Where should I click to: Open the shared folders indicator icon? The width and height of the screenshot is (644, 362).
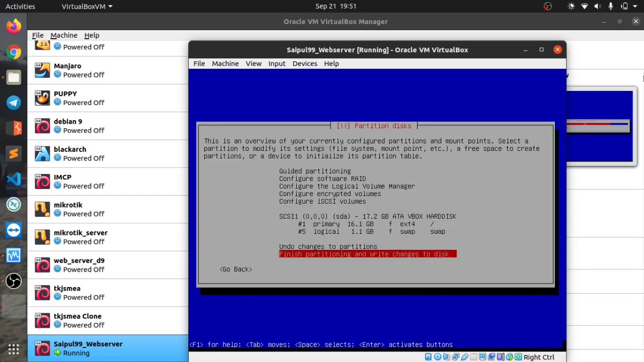coord(473,357)
